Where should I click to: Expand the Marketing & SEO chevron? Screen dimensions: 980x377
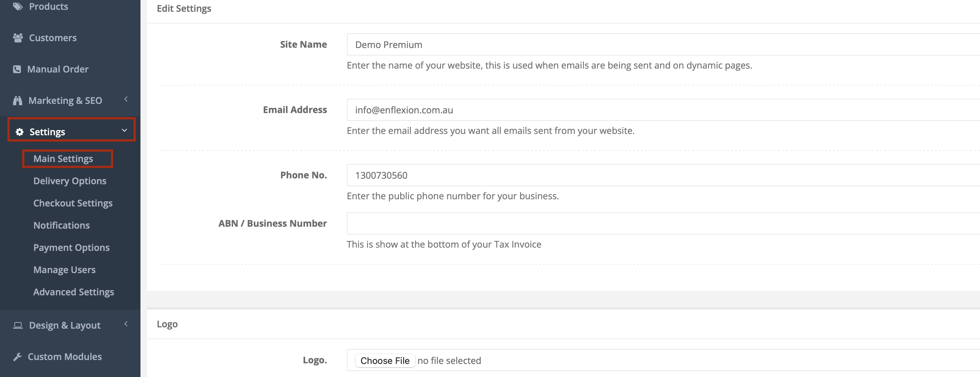click(126, 99)
